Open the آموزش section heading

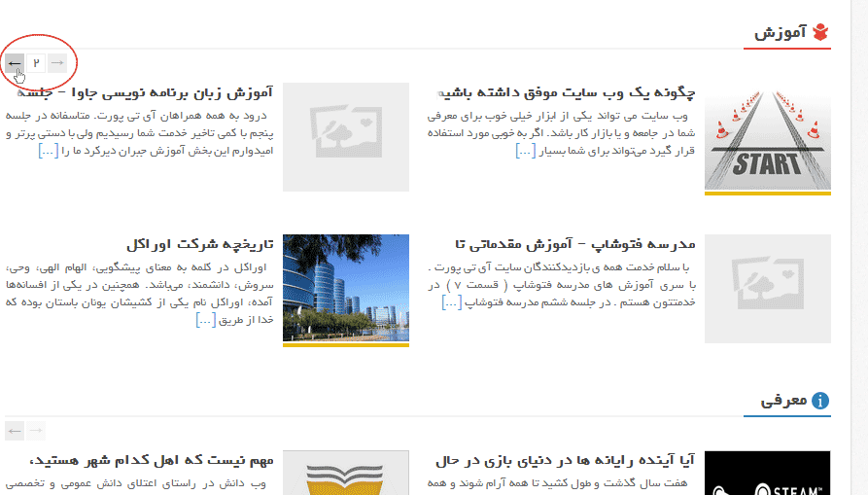[x=781, y=34]
